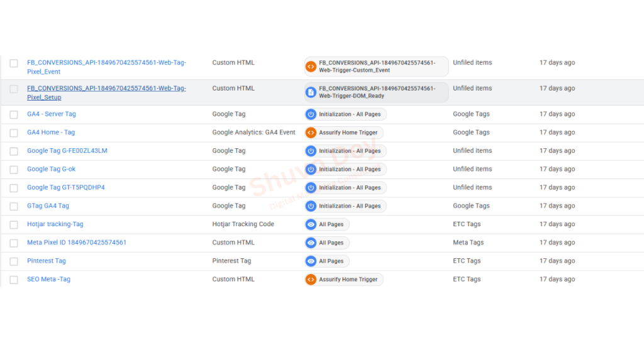Click Google Analytics: GA4 Event type cell
The image size is (644, 362).
254,133
